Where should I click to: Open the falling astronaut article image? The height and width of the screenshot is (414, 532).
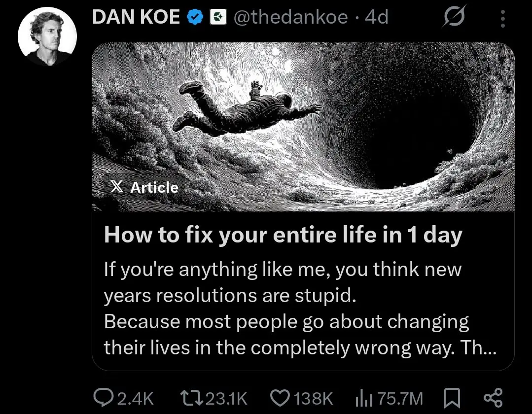(303, 127)
